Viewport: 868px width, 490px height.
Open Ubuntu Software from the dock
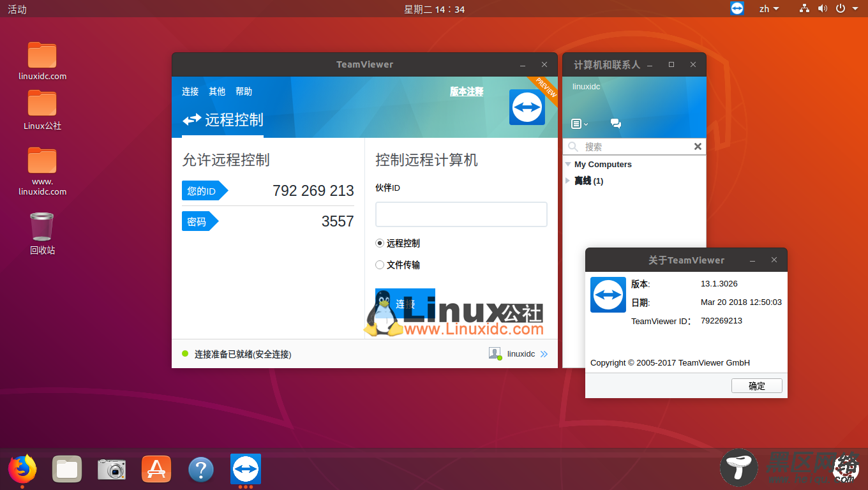point(156,470)
